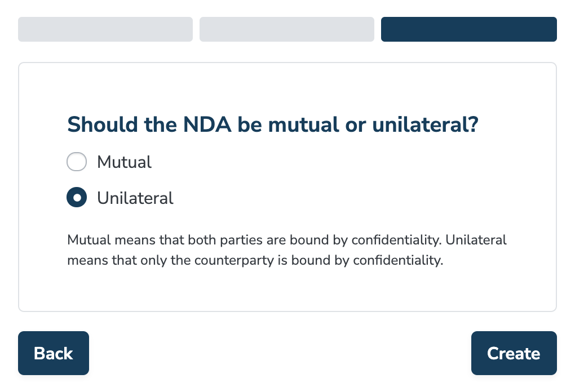Viewport: 575px width, 392px height.
Task: Click the "Unilateral" option label text
Action: (x=135, y=198)
